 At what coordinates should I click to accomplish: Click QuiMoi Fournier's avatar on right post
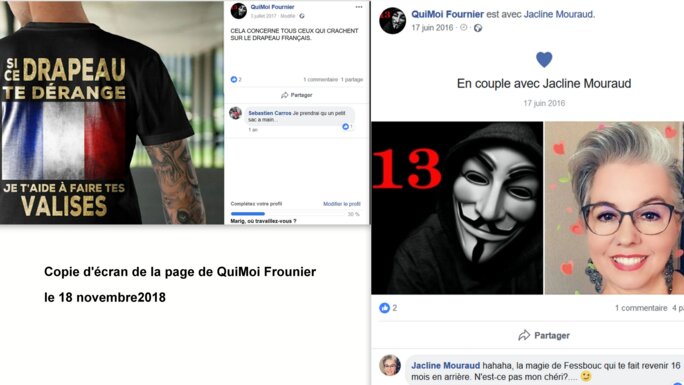click(x=393, y=20)
